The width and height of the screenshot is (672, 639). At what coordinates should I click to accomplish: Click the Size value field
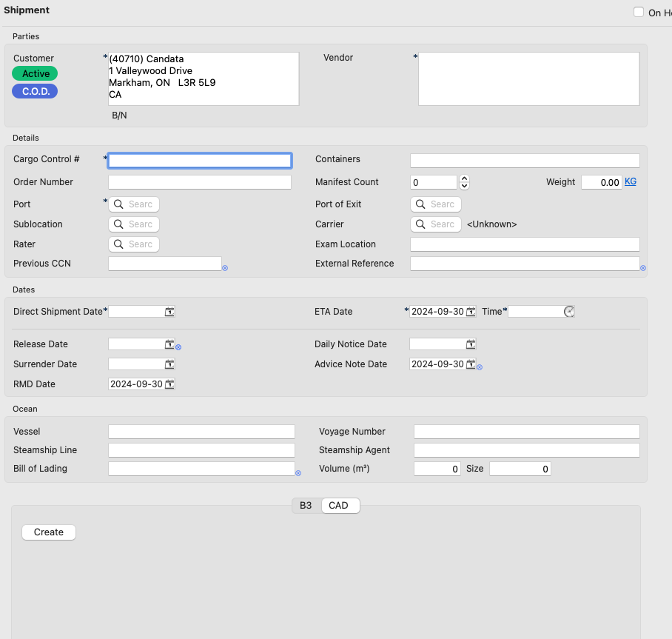pos(520,469)
